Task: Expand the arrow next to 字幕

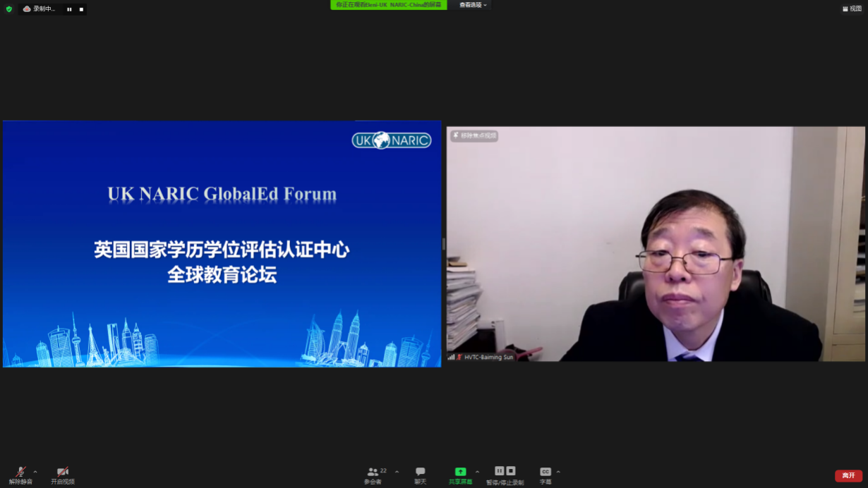Action: pyautogui.click(x=558, y=472)
